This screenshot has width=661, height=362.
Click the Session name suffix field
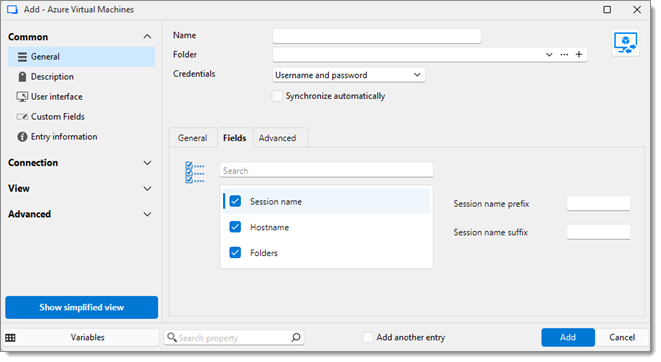[x=598, y=232]
